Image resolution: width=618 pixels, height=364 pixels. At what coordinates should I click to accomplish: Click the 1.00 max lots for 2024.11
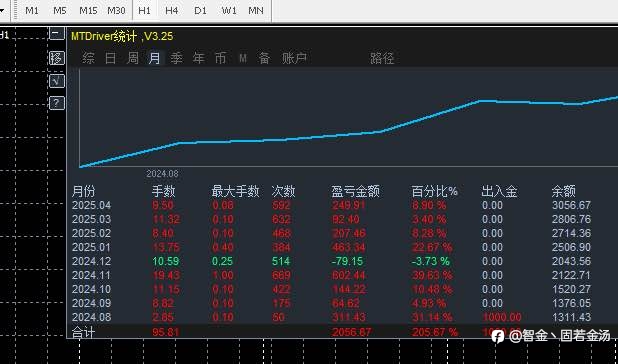(223, 275)
